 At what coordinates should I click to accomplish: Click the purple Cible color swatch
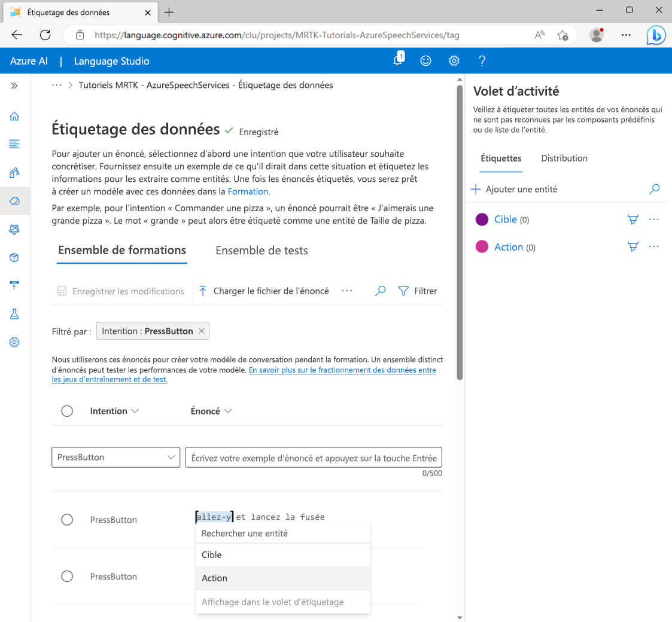482,219
